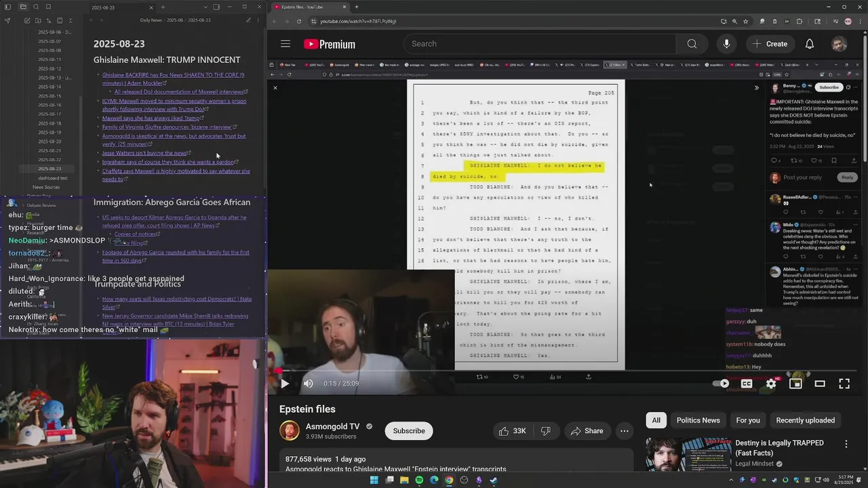This screenshot has height=488, width=868.
Task: Open Obsidian note more-options menu
Action: (258, 20)
